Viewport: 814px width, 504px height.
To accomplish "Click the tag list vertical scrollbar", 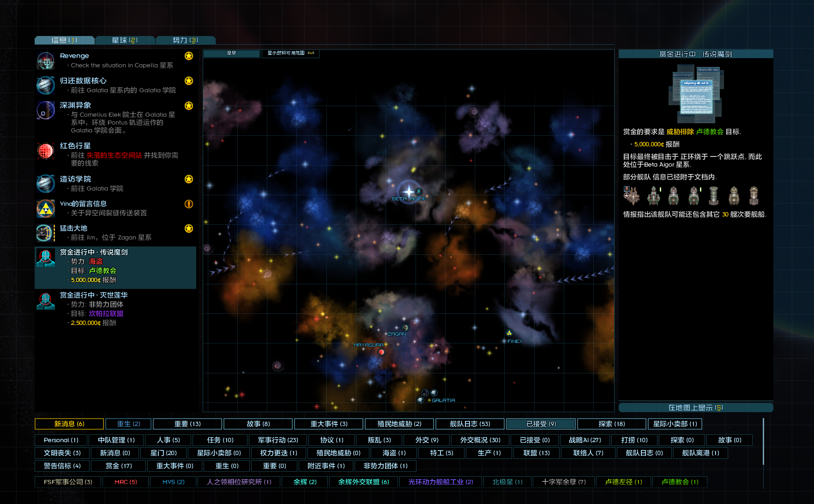I will point(763,441).
